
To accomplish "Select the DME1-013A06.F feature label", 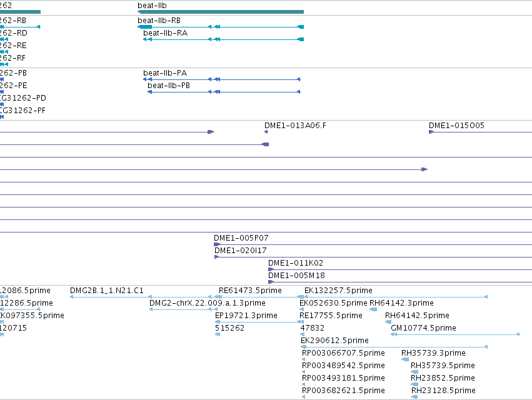I will [x=295, y=126].
